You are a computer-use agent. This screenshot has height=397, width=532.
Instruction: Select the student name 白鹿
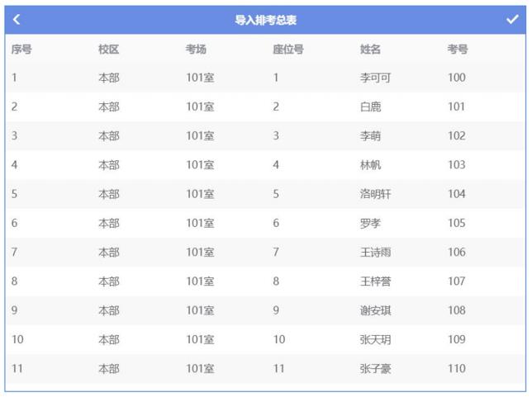[370, 107]
